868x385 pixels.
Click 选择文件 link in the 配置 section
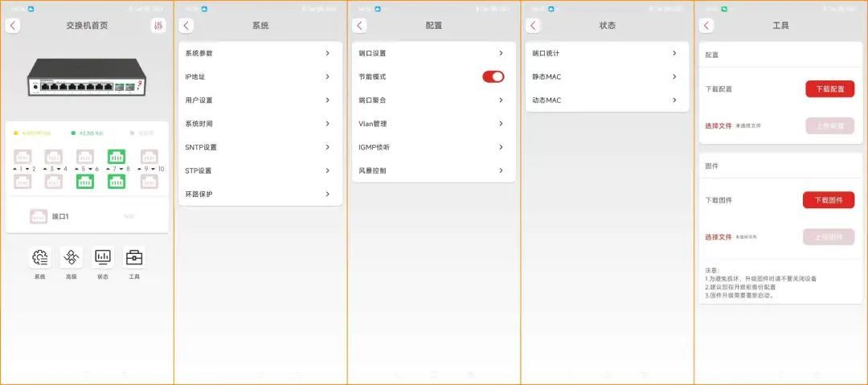coord(719,125)
